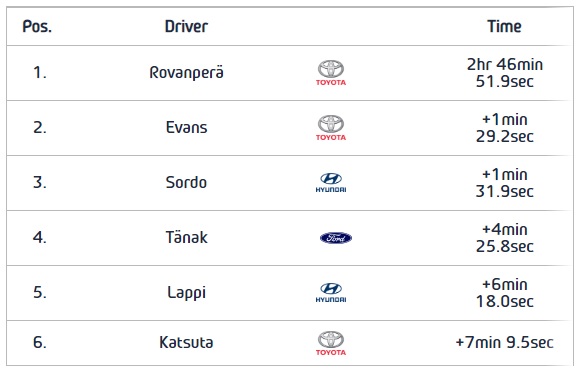Click the winning time 2hr 46min 51.9sec
This screenshot has width=579, height=371.
(505, 73)
